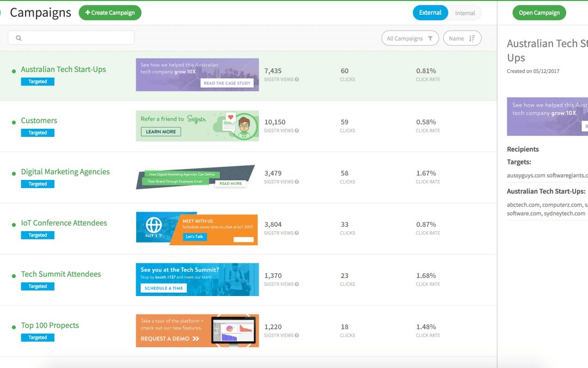Click Targeted tag under Tech Summit Attendees
Screen dimensions: 588x368
[x=38, y=287]
